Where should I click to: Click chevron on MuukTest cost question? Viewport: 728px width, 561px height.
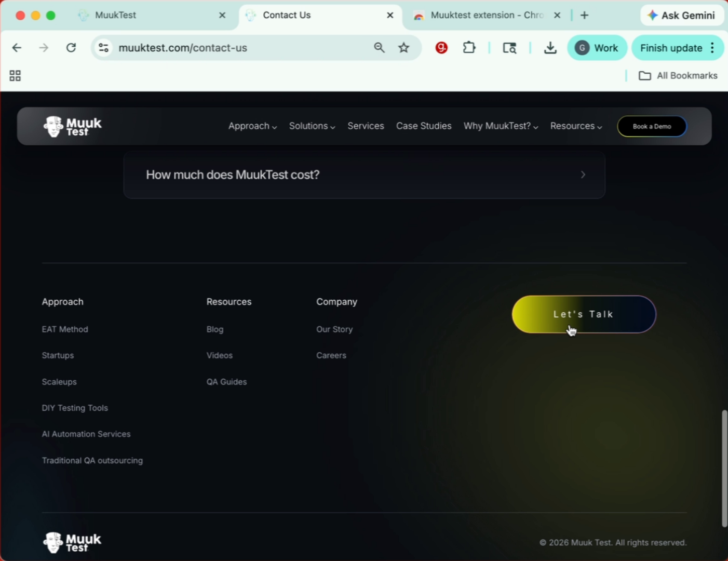[583, 175]
